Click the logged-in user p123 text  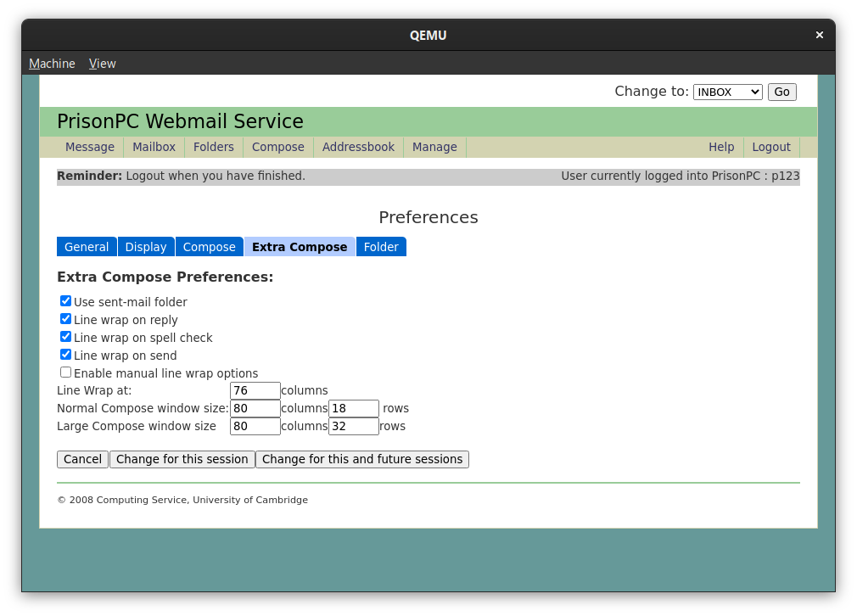680,176
